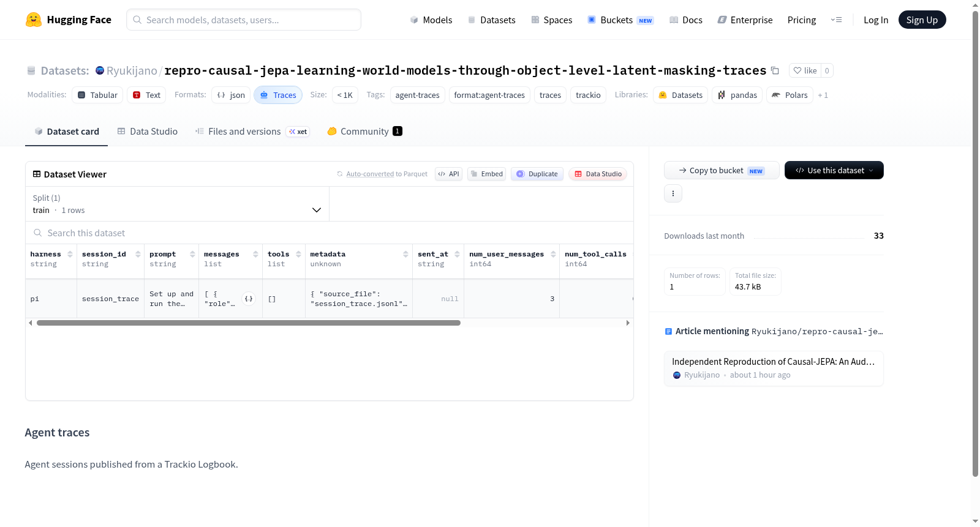980x527 pixels.
Task: Open the navigation overflow menu icon
Action: (836, 20)
